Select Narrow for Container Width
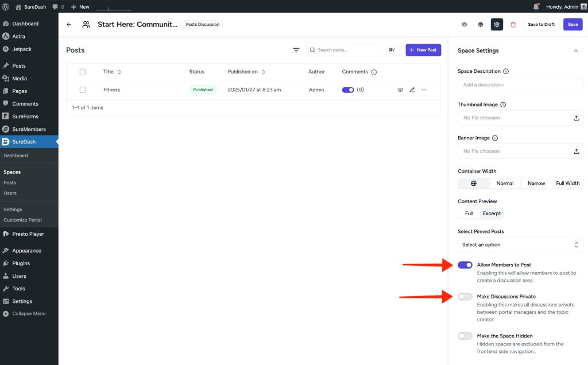 click(536, 182)
